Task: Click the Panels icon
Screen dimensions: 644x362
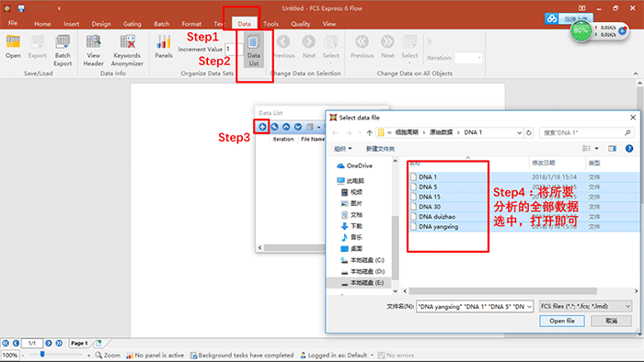Action: point(164,46)
